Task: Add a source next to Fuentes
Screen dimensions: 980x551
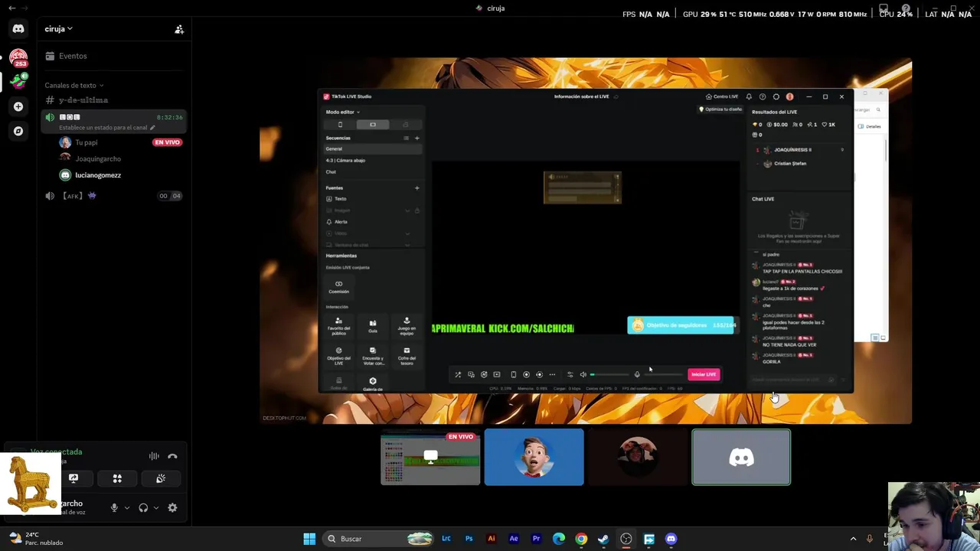Action: tap(416, 187)
